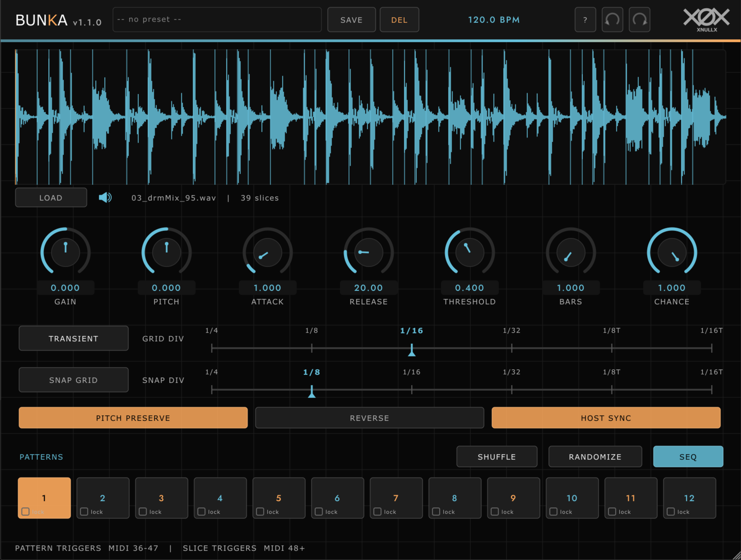Click the SHUFFLE button
Viewport: 741px width, 560px height.
pos(497,456)
